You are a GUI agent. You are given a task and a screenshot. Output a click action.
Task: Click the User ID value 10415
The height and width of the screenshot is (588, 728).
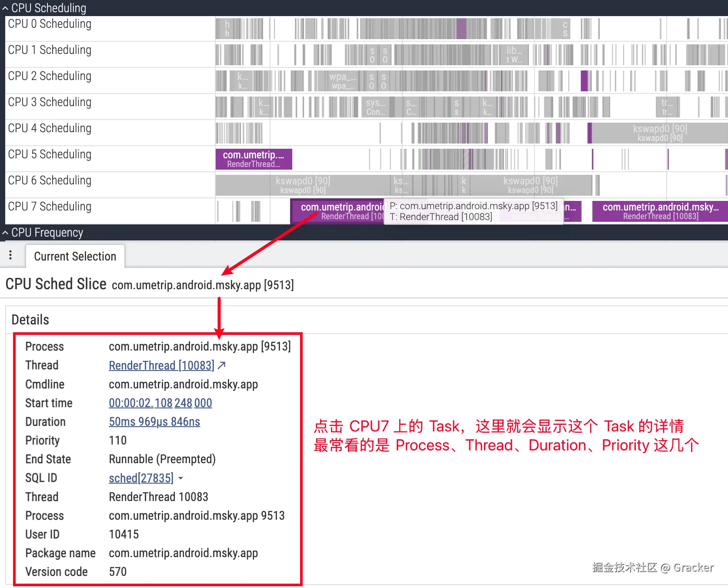124,535
